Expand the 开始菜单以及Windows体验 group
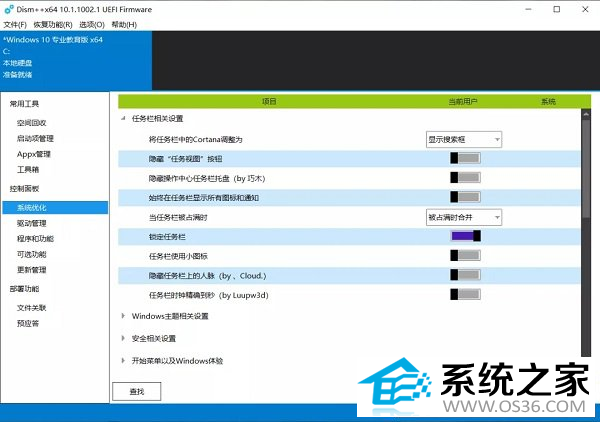The height and width of the screenshot is (422, 600). point(123,360)
